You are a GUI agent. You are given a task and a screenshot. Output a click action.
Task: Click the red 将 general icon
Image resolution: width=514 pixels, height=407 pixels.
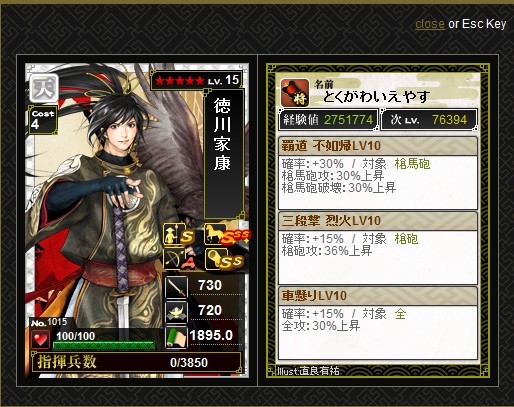tap(295, 92)
